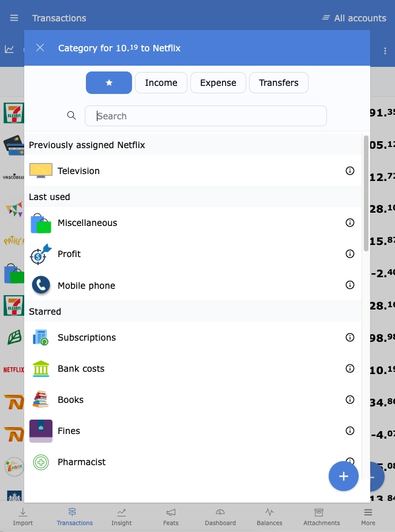Click the Bank costs building icon
This screenshot has height=532, width=395.
click(x=40, y=369)
